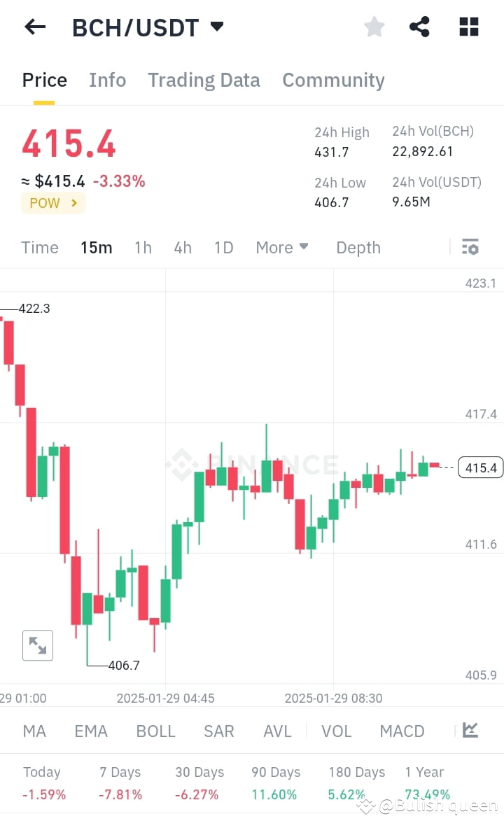504x821 pixels.
Task: Open the markets grid icon
Action: 468,27
